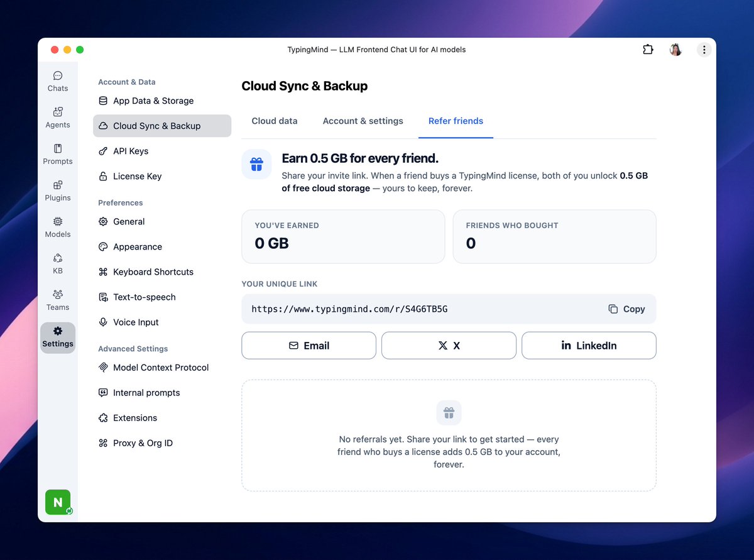The height and width of the screenshot is (560, 754).
Task: Click the 'Account & Data' section label
Action: [127, 82]
